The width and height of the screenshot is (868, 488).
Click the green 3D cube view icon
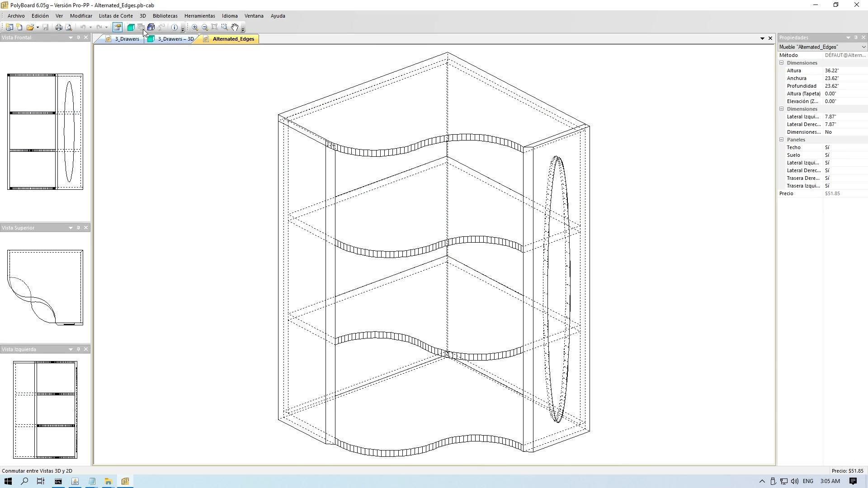(x=131, y=27)
